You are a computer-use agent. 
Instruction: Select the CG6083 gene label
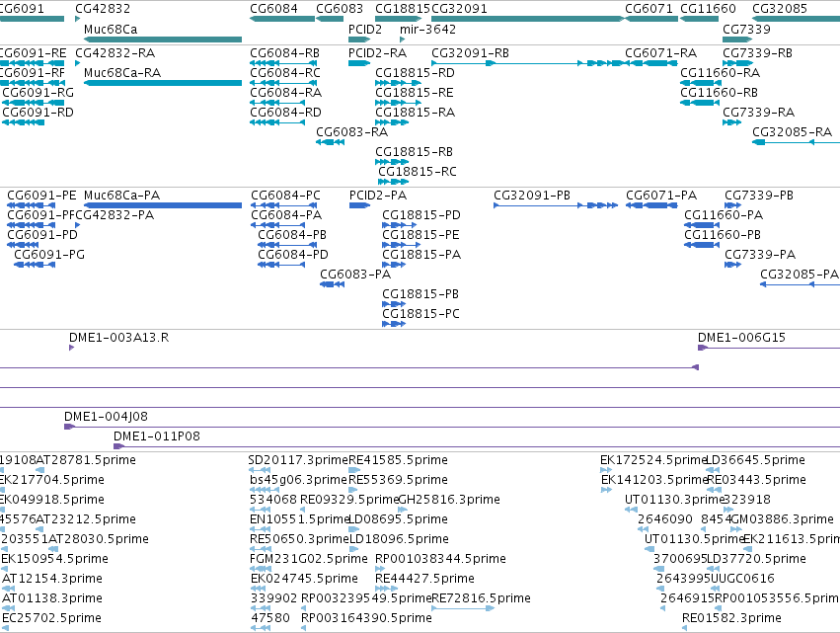[x=340, y=9]
